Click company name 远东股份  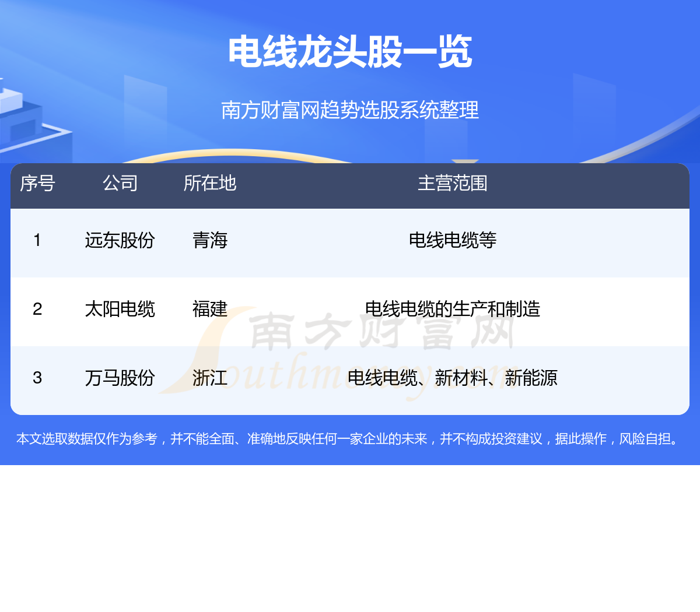[x=120, y=240]
